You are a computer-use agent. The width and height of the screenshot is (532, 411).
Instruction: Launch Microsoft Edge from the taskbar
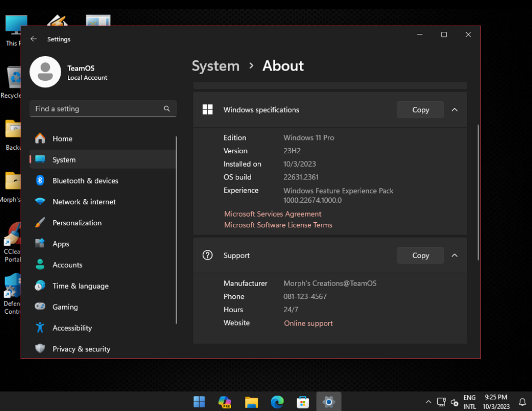277,402
